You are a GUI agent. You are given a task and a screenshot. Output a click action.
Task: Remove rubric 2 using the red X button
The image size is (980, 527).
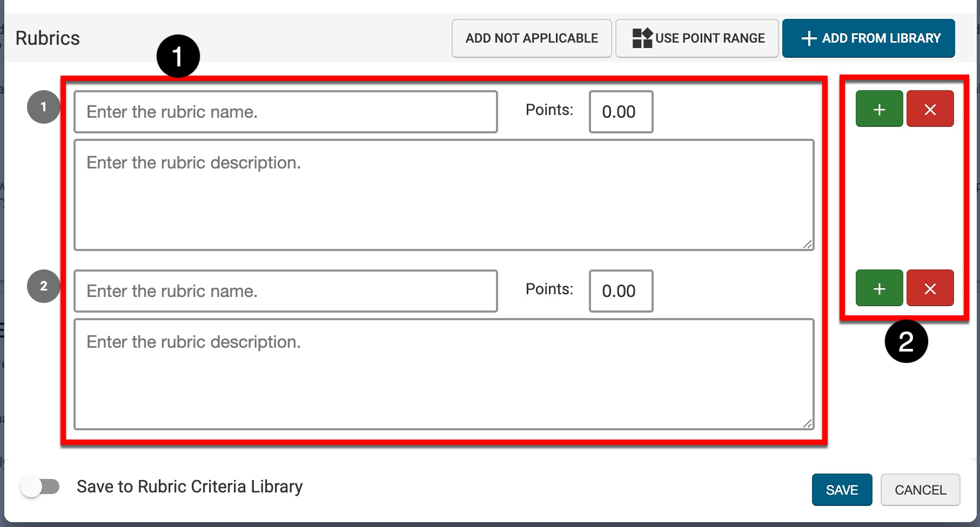[930, 288]
